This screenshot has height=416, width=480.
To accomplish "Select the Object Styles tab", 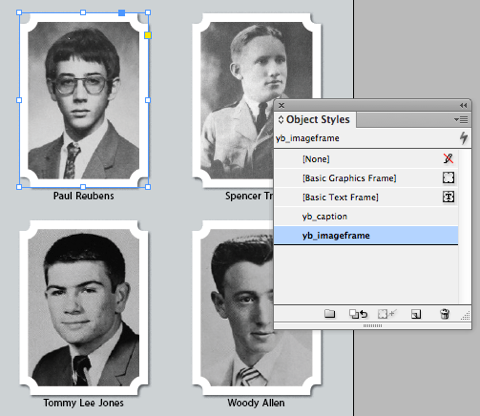I will (315, 119).
